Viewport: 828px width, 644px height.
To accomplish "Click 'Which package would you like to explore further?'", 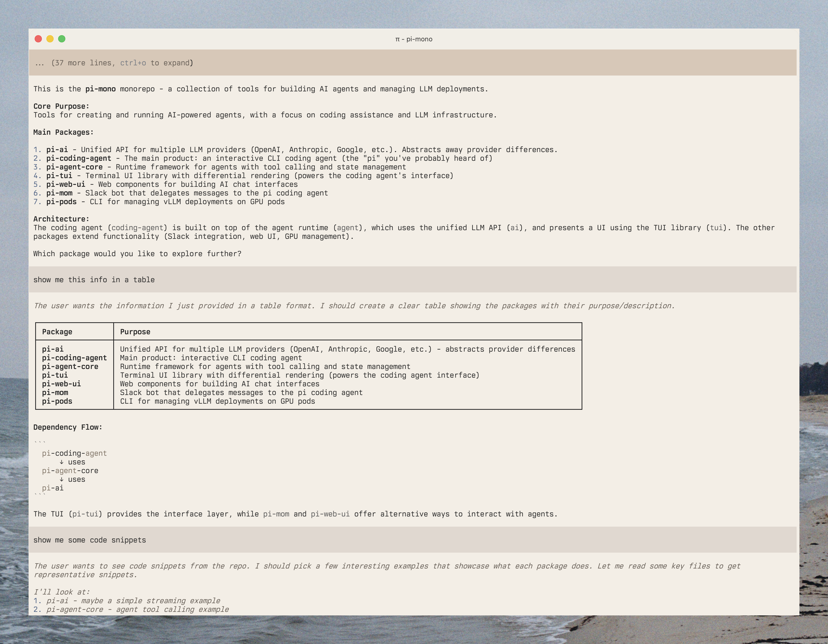I will pyautogui.click(x=137, y=254).
